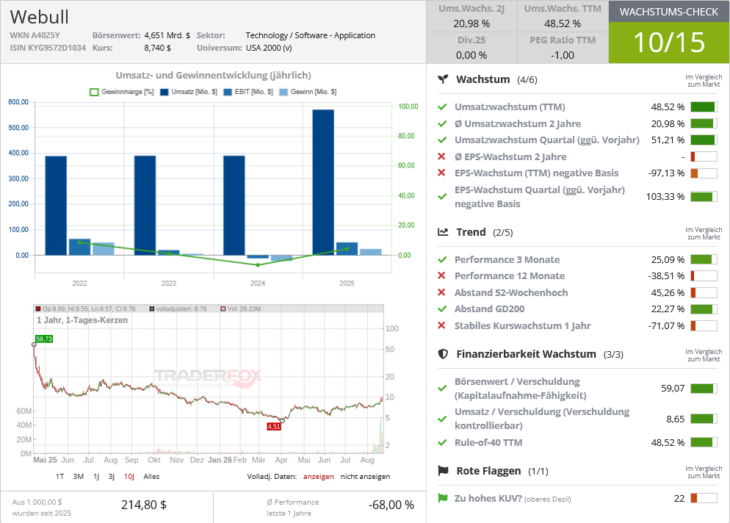The height and width of the screenshot is (523, 730).
Task: Click red cross next to Ø EPS-Wachstum 2 Jahre
Action: (x=442, y=157)
